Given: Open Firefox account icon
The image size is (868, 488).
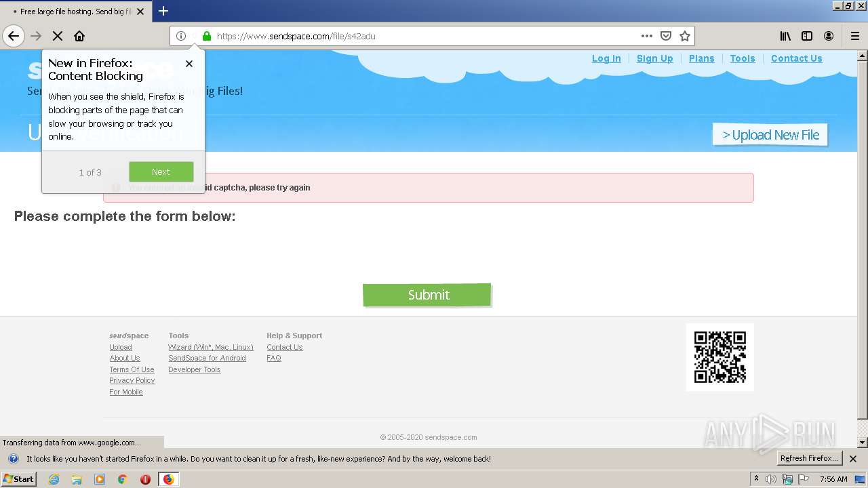Looking at the screenshot, I should tap(829, 36).
